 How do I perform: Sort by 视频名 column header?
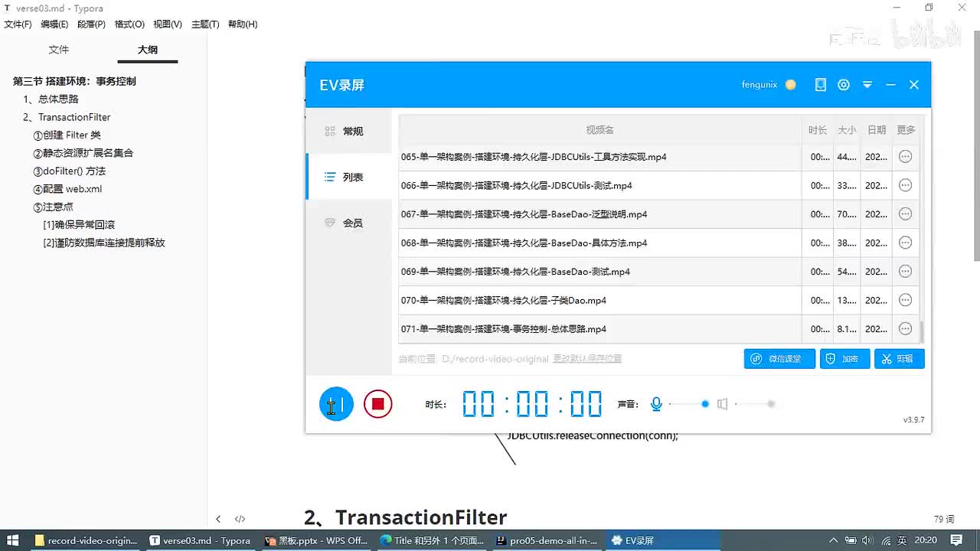tap(600, 130)
